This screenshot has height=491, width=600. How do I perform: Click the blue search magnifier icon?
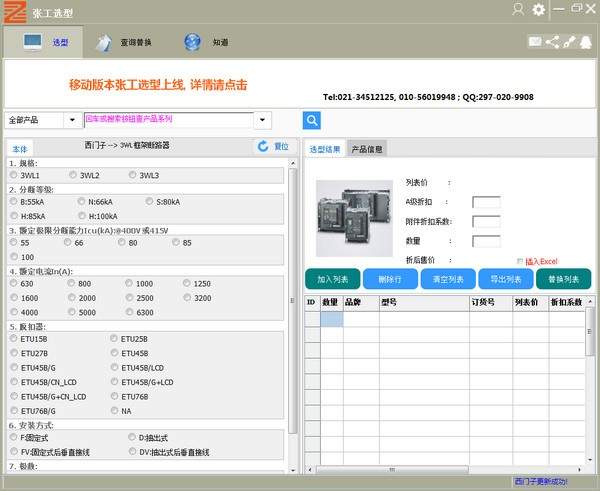pyautogui.click(x=312, y=120)
